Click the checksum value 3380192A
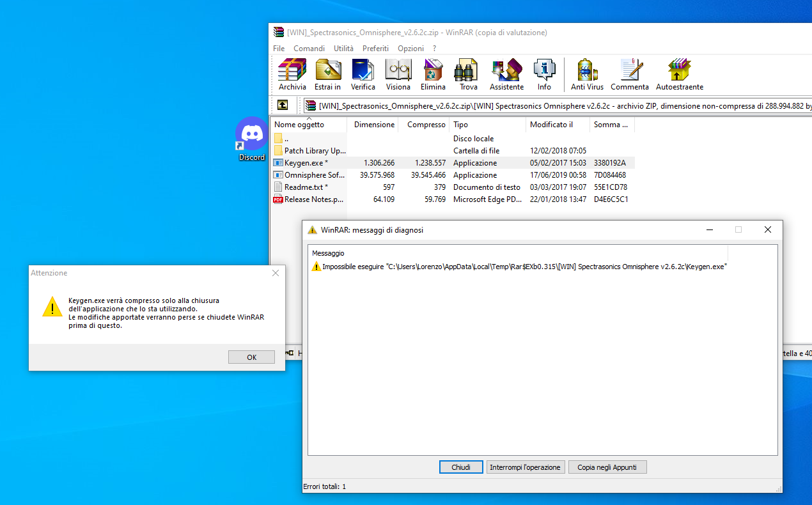 (x=610, y=163)
